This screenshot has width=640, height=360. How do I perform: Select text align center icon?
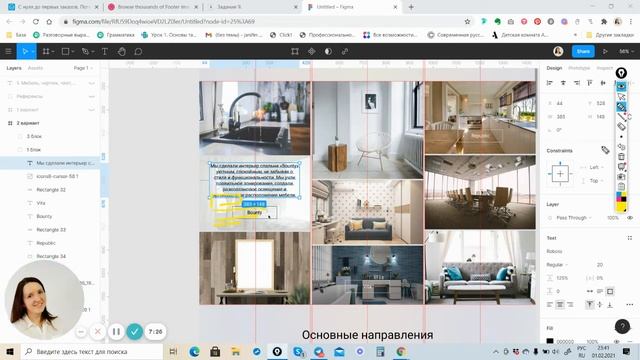(560, 304)
